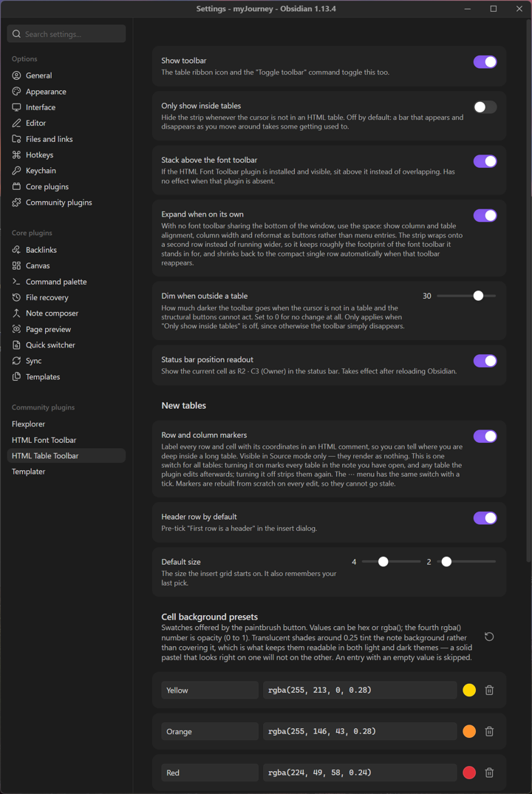
Task: Click the Hotkeys command-key icon
Action: coord(17,155)
